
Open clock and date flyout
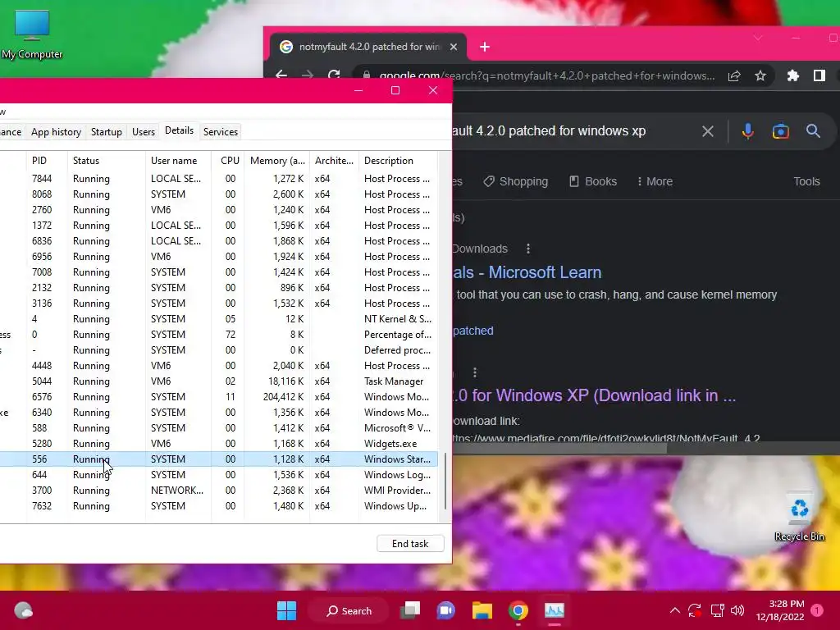[x=780, y=610]
